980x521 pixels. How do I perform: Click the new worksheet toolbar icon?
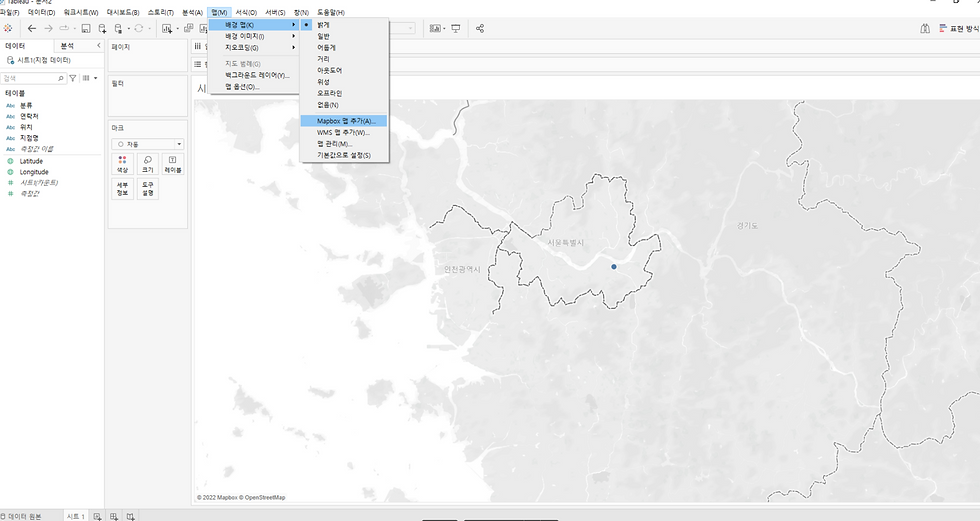pyautogui.click(x=167, y=28)
